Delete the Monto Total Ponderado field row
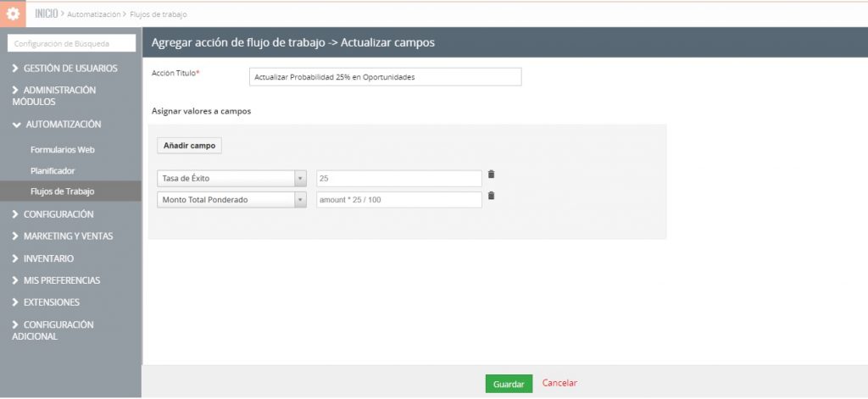The image size is (868, 399). pos(491,196)
